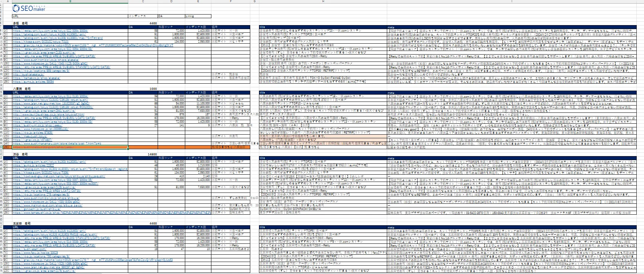Select the 1000 cell beside 八重洲 寿司
Viewport: 644px width, 274px height.
click(143, 89)
